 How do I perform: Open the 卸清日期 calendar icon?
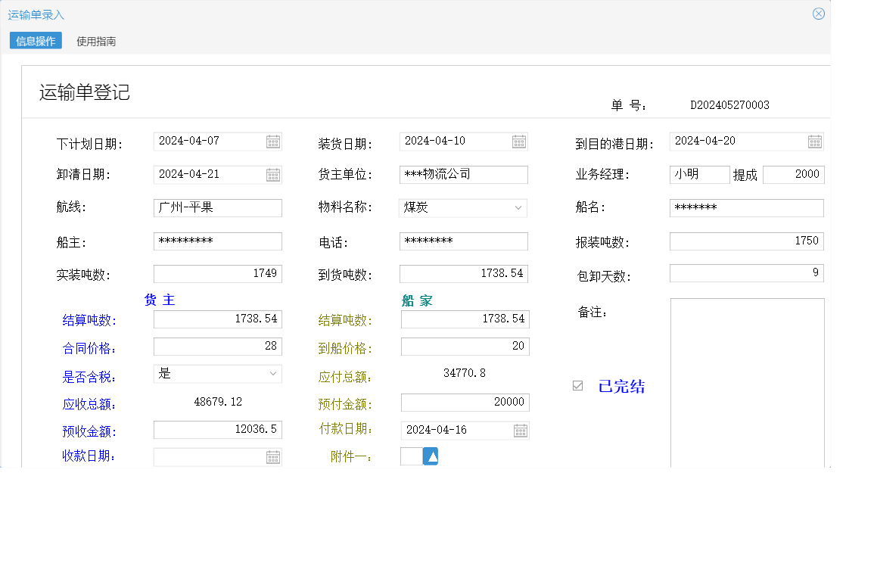[273, 174]
